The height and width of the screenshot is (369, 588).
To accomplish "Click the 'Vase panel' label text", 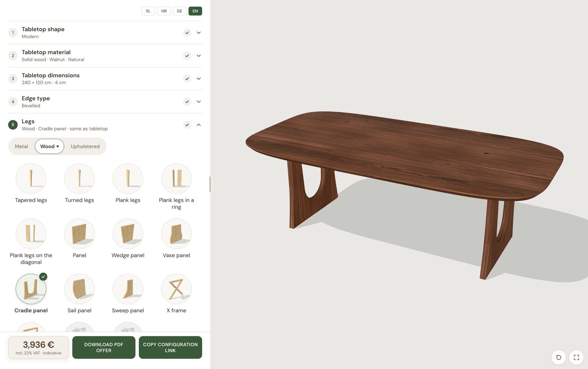I will click(176, 255).
